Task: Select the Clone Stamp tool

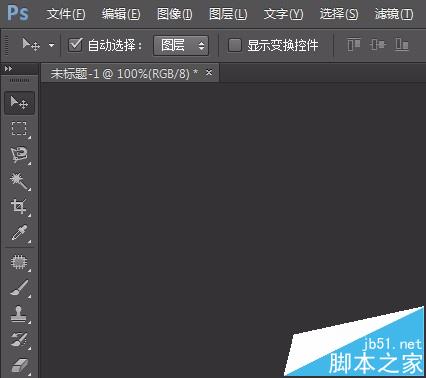Action: (19, 314)
